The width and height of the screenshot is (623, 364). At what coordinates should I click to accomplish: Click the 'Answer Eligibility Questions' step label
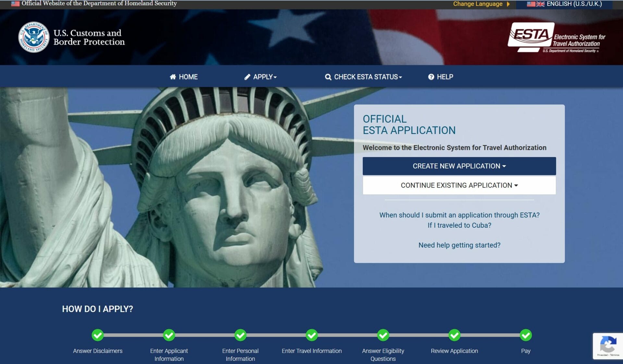tap(383, 355)
